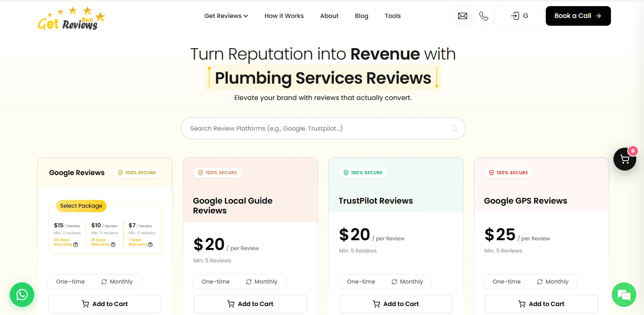Image resolution: width=644 pixels, height=315 pixels.
Task: Click 100% Secure badge on TrustPilot card
Action: (363, 173)
